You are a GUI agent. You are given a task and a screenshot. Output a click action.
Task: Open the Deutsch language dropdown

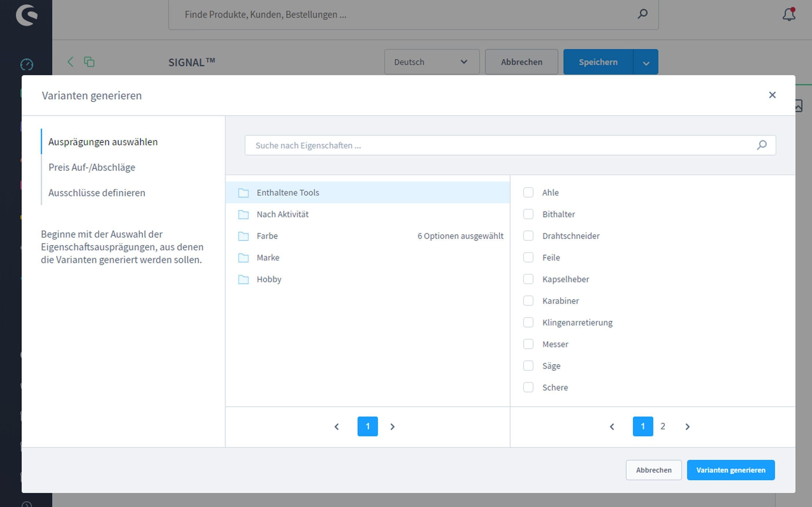pos(432,62)
